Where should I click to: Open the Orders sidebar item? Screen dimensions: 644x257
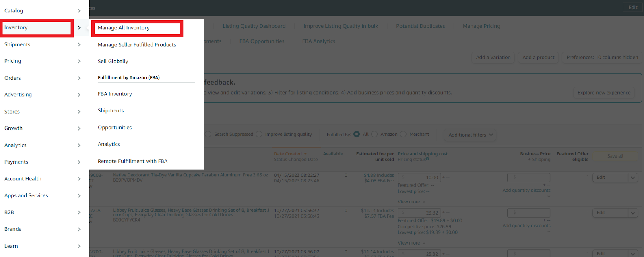(x=12, y=78)
